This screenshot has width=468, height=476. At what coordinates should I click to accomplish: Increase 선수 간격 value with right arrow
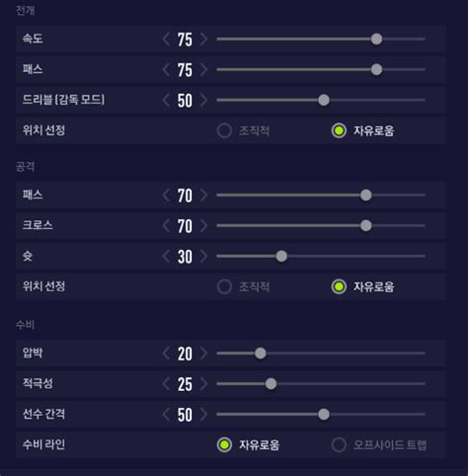point(203,415)
